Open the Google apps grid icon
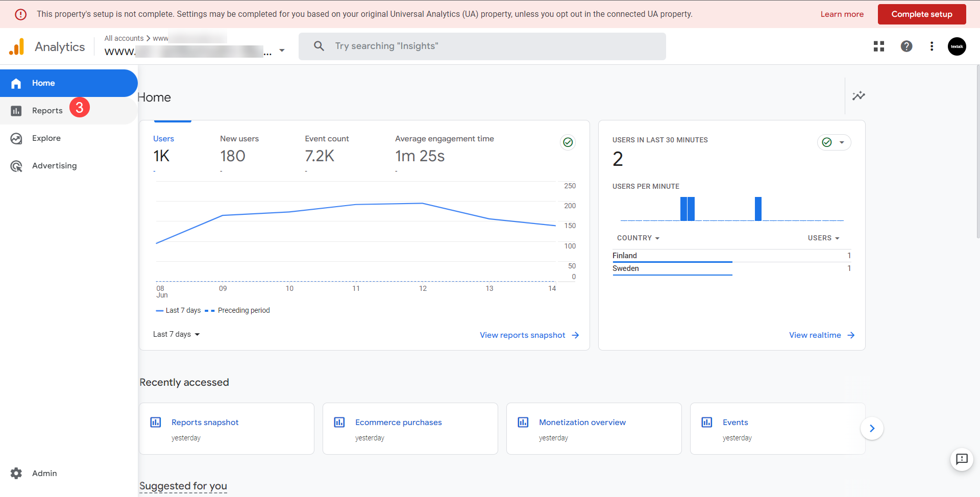980x497 pixels. (x=878, y=46)
